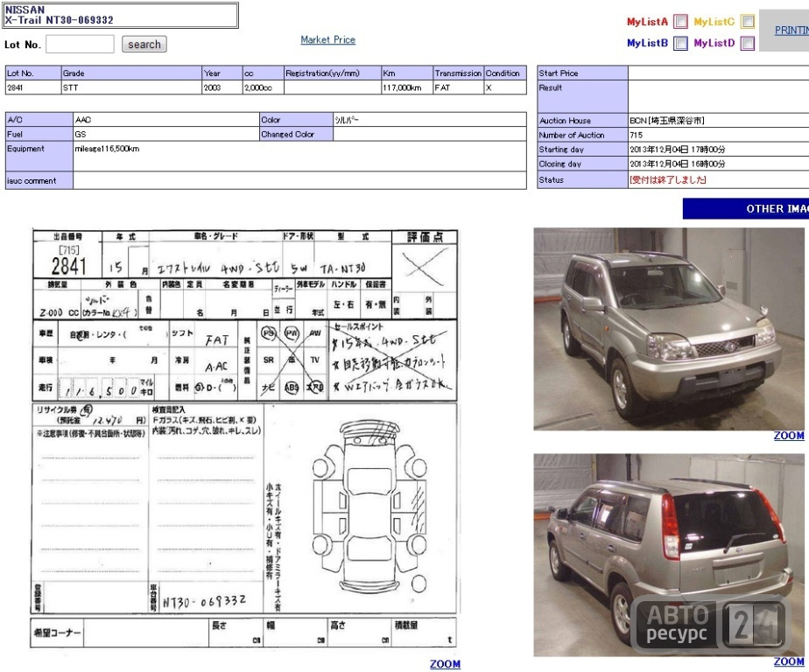Click the Starting day date value
Viewport: 809px width, 672px height.
678,150
